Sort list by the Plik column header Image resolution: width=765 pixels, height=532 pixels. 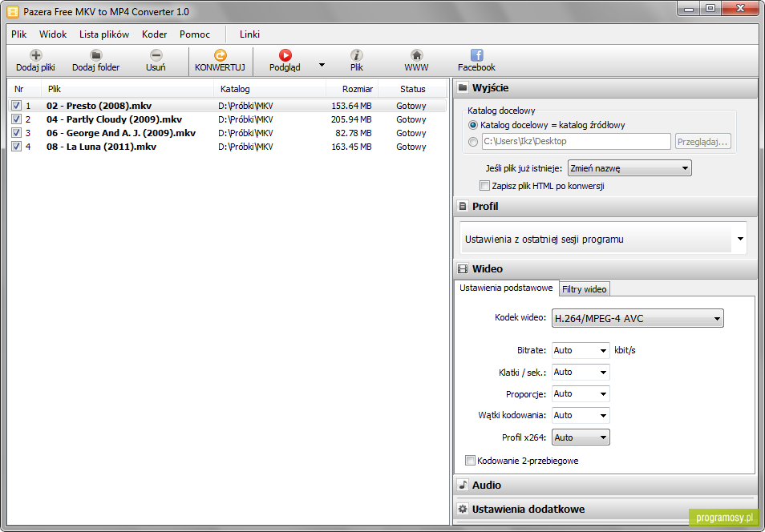point(127,89)
